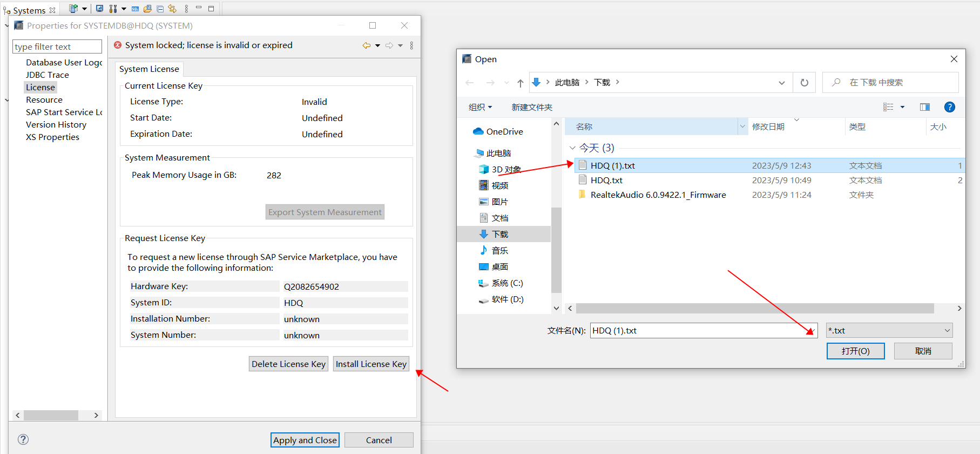The image size is (980, 454).
Task: Click the Collapse All icon
Action: (160, 9)
